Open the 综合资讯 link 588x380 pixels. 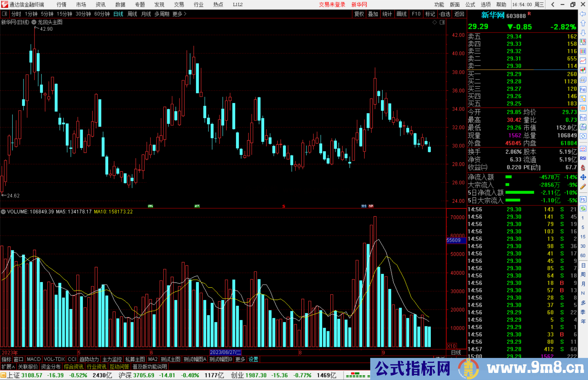pyautogui.click(x=73, y=367)
